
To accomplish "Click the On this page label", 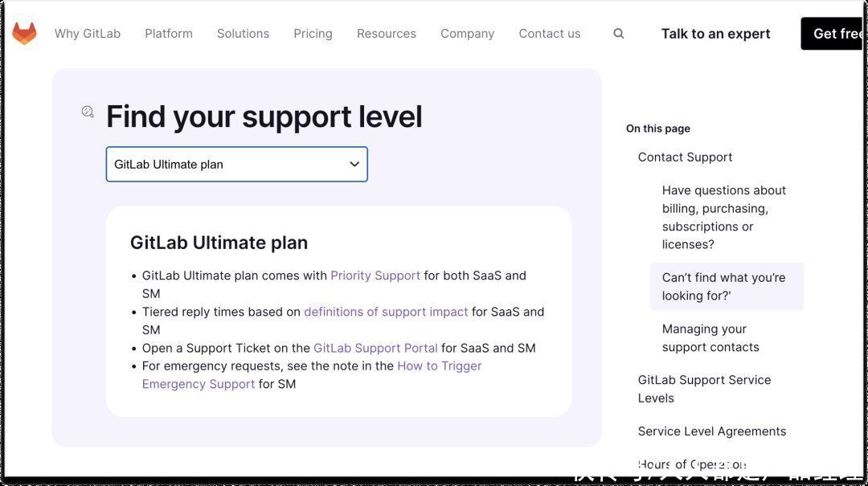I will 658,129.
